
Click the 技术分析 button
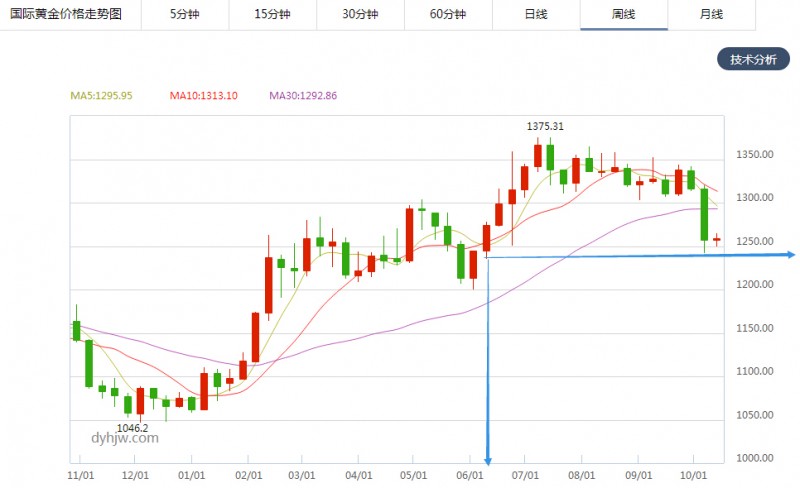click(753, 59)
